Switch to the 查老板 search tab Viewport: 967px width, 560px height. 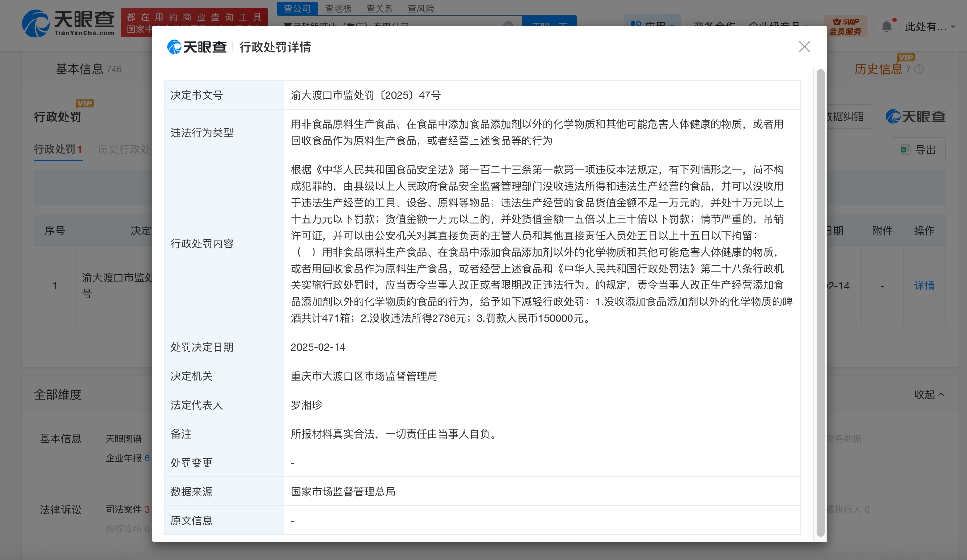point(338,9)
